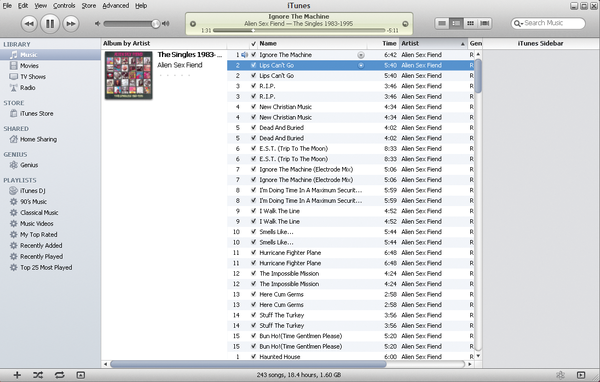This screenshot has height=382, width=600.
Task: Select the Recently Played playlist
Action: click(x=41, y=256)
